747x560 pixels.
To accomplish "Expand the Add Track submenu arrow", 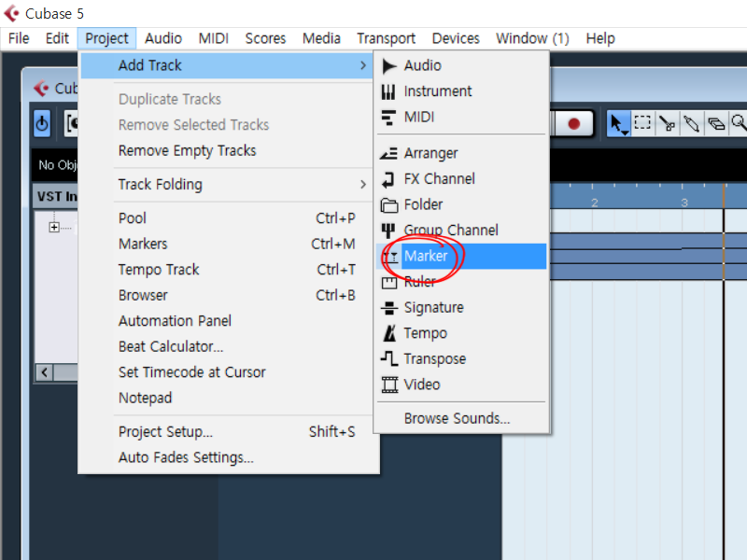I will pyautogui.click(x=363, y=65).
